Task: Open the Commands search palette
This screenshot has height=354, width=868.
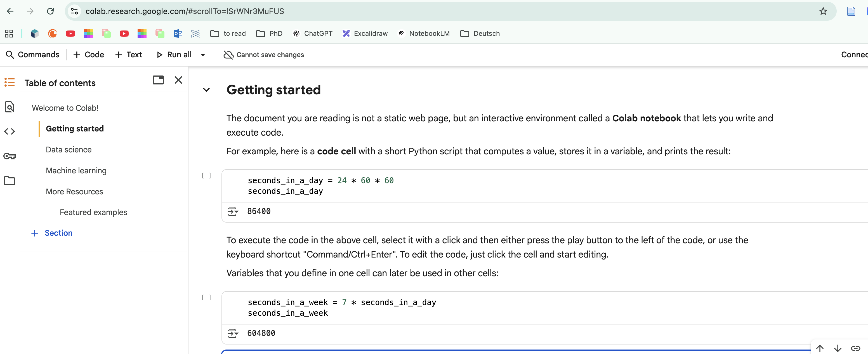Action: 33,55
